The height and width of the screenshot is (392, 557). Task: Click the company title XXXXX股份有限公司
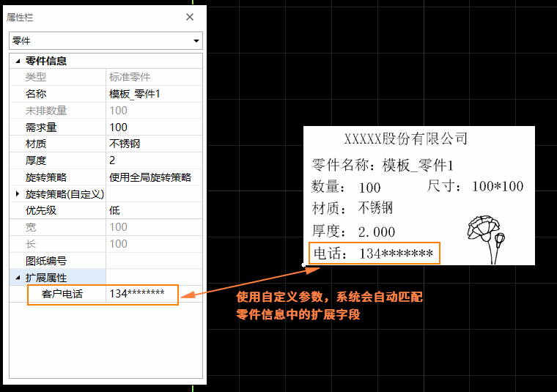[405, 138]
